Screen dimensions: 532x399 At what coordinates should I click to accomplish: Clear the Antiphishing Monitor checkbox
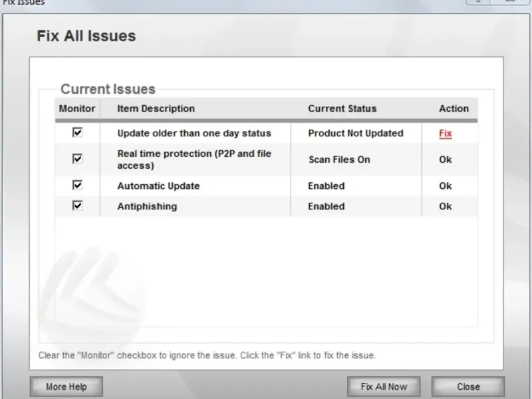[77, 205]
